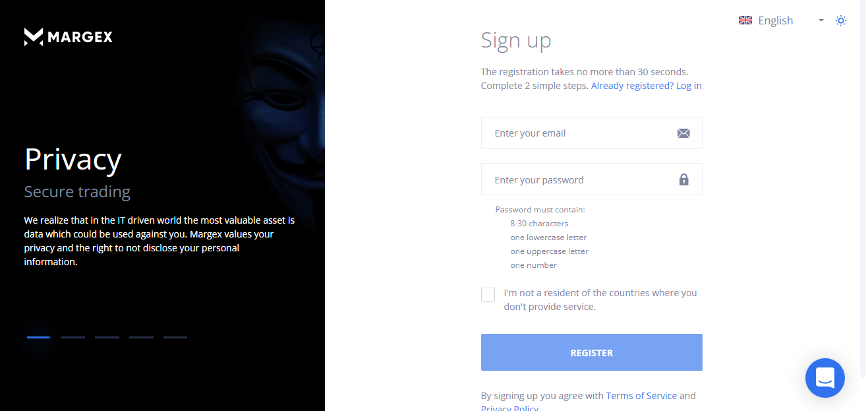Focus the Enter your email field
Screen dimensions: 868x411
(x=580, y=133)
